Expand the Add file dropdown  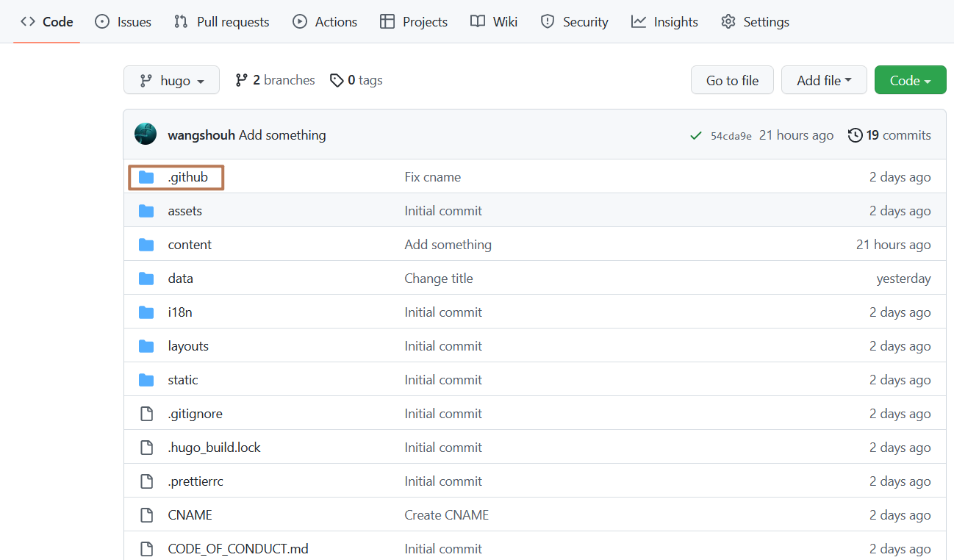[x=824, y=79]
